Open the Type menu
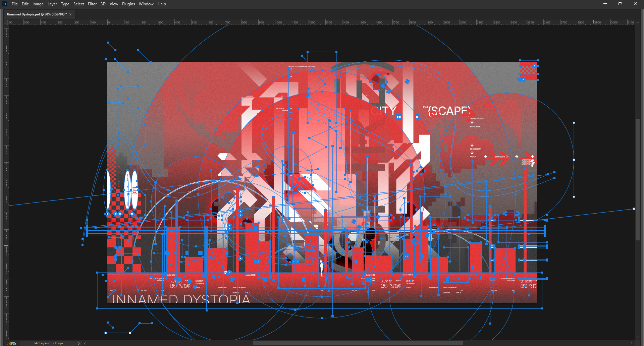 (x=65, y=4)
